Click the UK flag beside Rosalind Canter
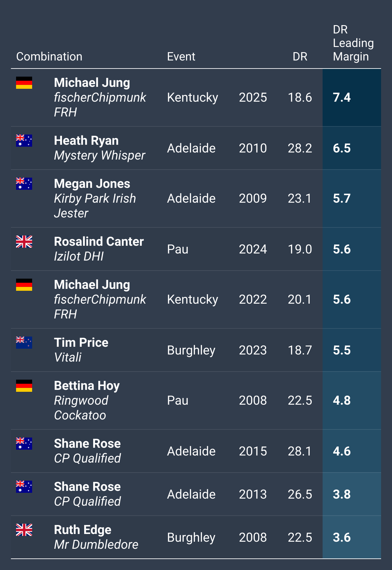This screenshot has width=392, height=570. coord(24,242)
